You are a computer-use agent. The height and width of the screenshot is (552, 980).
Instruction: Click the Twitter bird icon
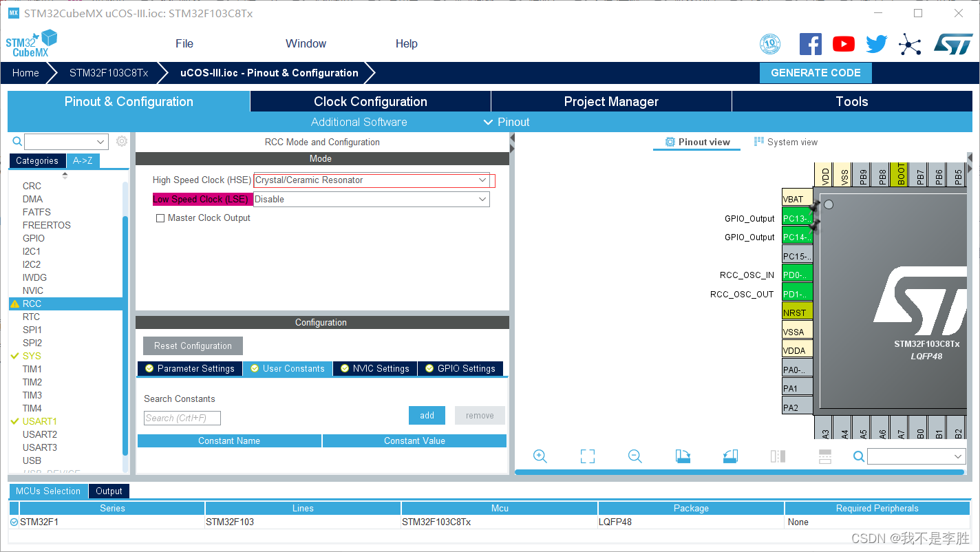pos(877,44)
